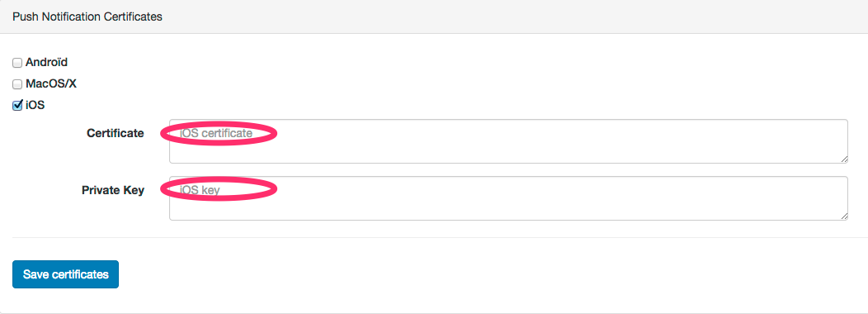
Task: Enable the Androïd checkbox
Action: (x=17, y=64)
